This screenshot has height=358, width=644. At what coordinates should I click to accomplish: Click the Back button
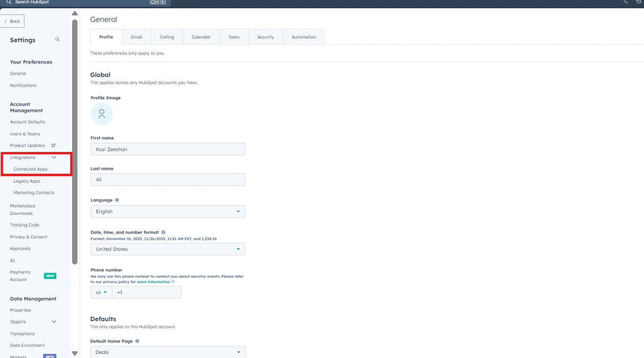tap(12, 21)
